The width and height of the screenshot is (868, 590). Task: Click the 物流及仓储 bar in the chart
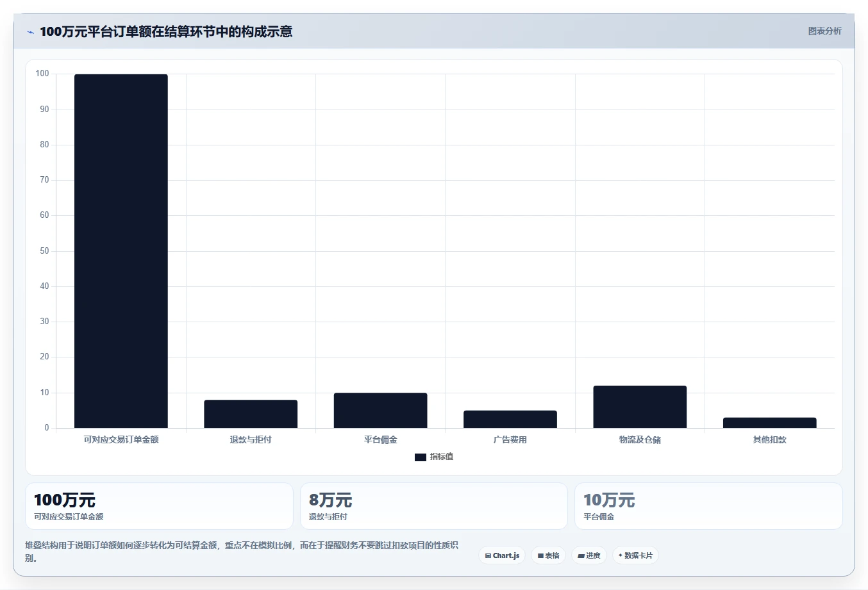(640, 407)
